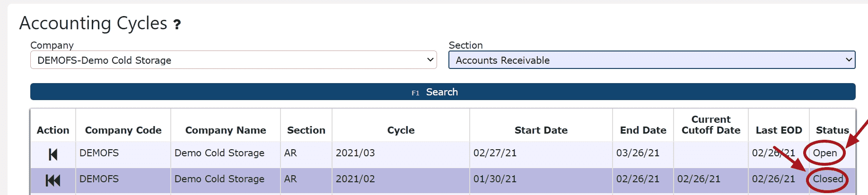868x195 pixels.
Task: Click the help question mark beside Accounting Cycles
Action: pyautogui.click(x=177, y=25)
